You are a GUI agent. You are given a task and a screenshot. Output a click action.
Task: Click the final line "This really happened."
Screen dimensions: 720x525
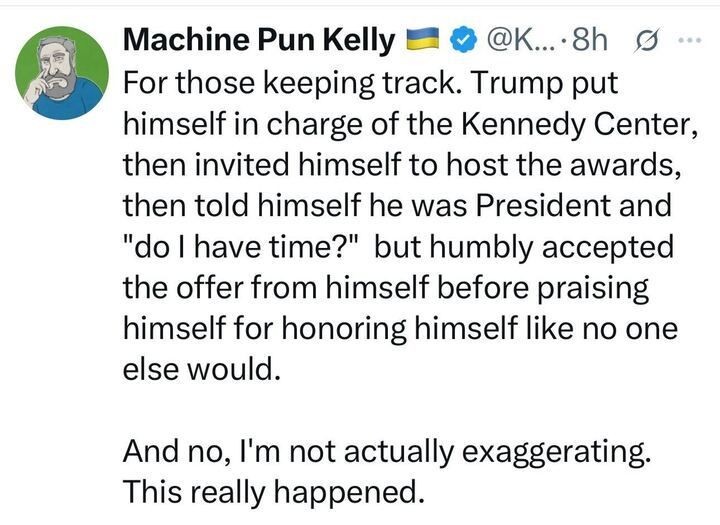(x=270, y=492)
